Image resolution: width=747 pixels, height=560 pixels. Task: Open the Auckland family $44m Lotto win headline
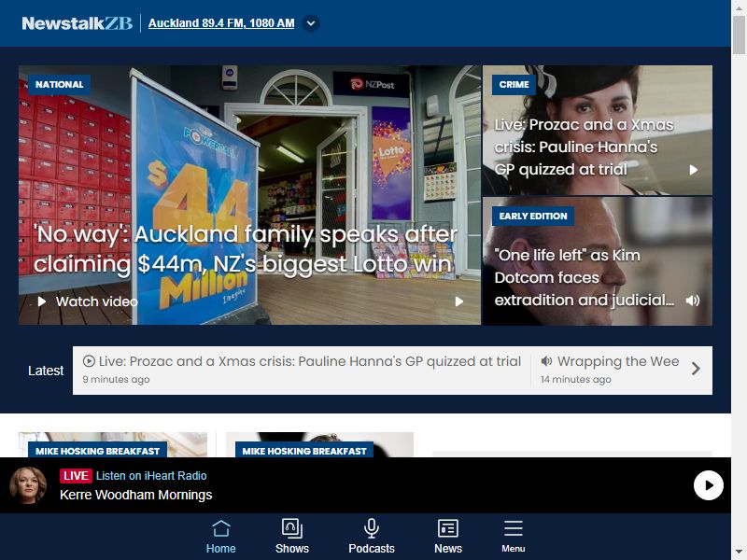tap(245, 249)
